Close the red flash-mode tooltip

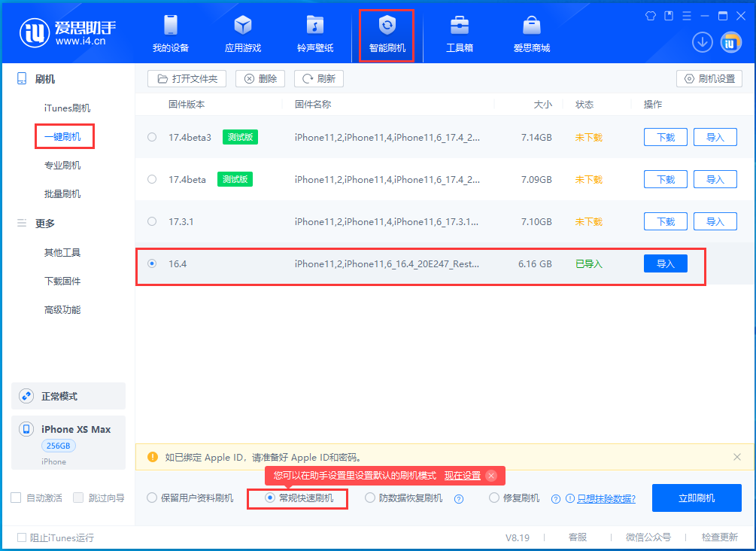491,476
